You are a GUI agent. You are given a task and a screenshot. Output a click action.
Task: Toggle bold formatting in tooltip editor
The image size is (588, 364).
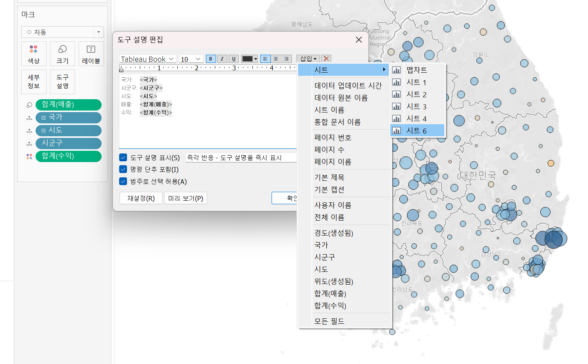[x=211, y=59]
